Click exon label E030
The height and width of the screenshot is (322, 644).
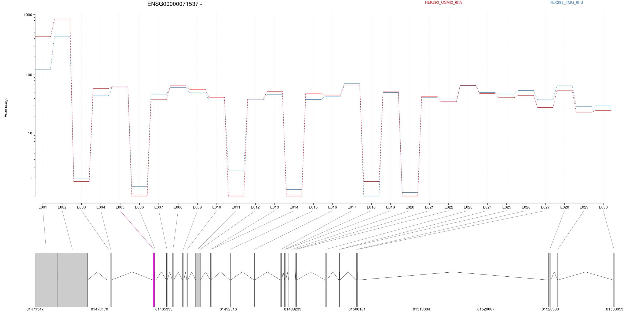pos(603,207)
